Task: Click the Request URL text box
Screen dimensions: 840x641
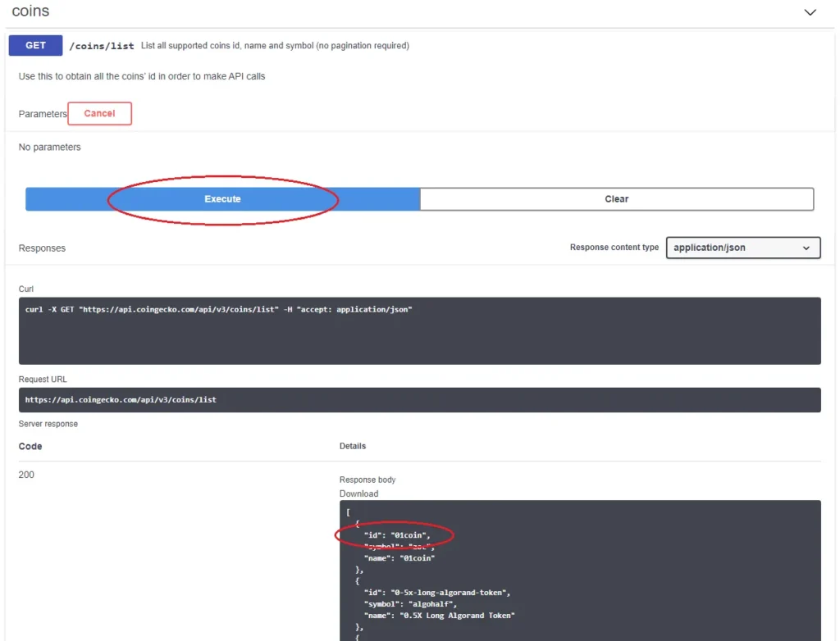Action: point(419,400)
